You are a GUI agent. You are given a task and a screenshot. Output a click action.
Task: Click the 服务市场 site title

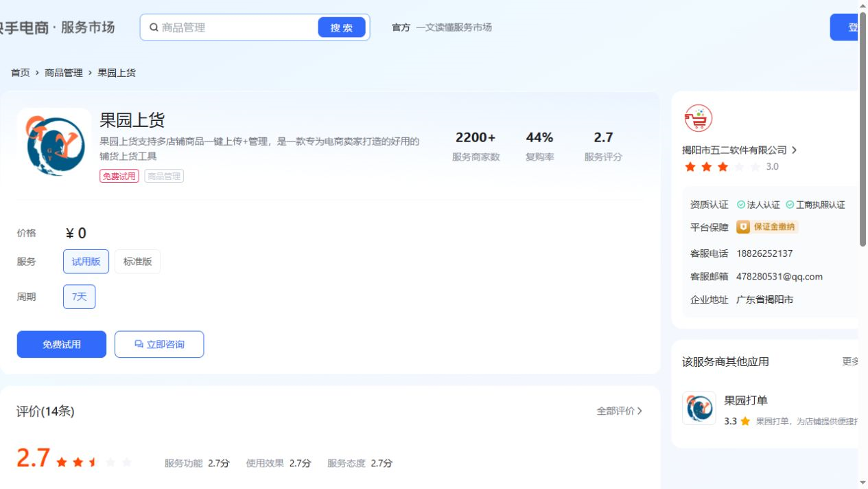88,27
